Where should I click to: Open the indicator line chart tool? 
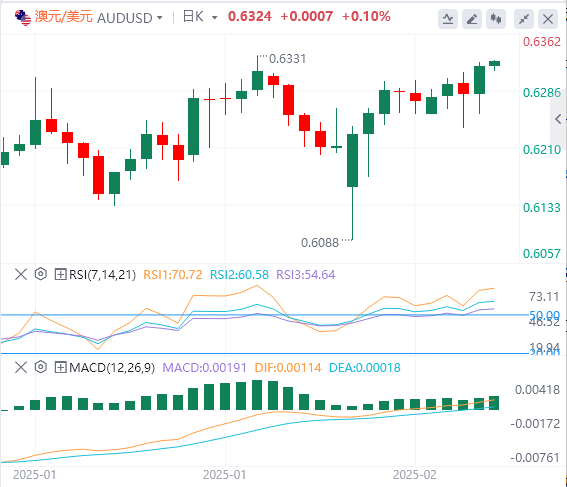tap(448, 19)
